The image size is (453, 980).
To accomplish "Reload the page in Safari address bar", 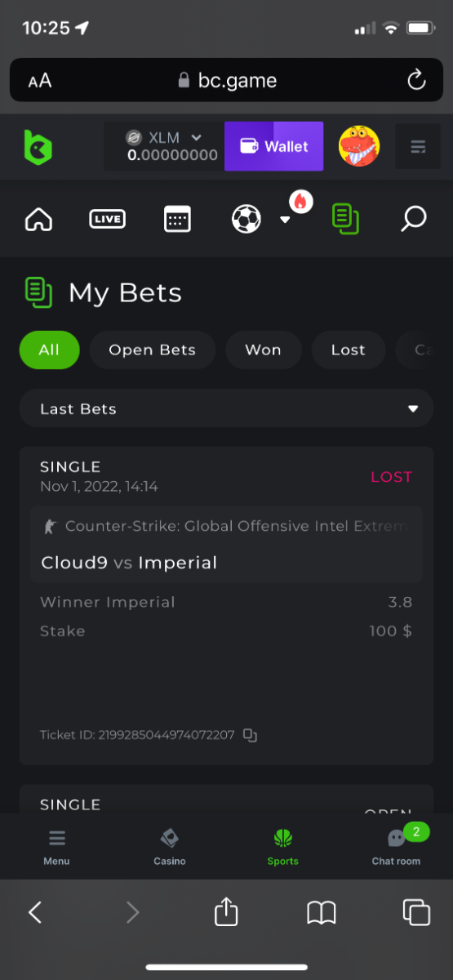I will 416,80.
